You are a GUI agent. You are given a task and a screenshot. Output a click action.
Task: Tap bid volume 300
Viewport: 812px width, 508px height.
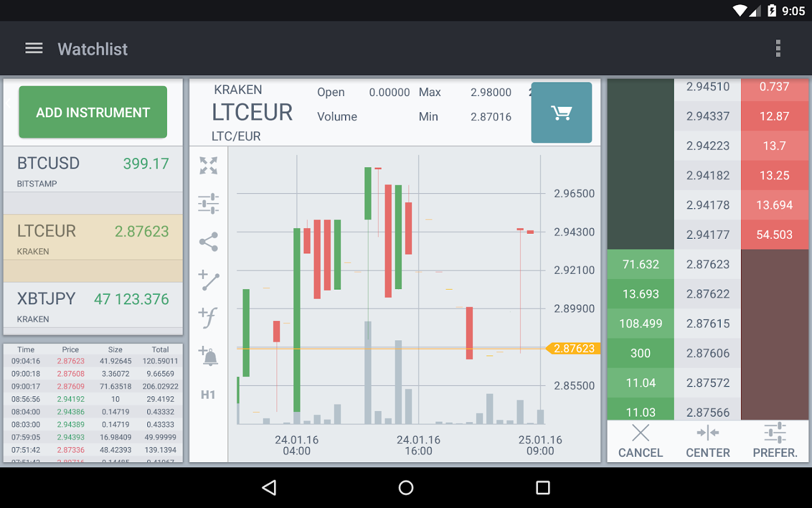[641, 353]
